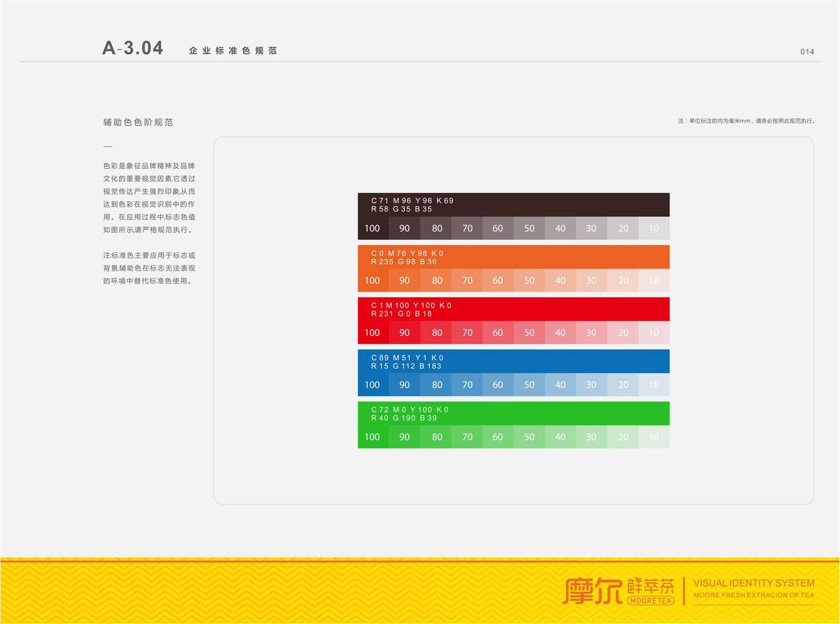Click the text R 235 G 98 B 36
The height and width of the screenshot is (624, 840).
click(x=404, y=261)
